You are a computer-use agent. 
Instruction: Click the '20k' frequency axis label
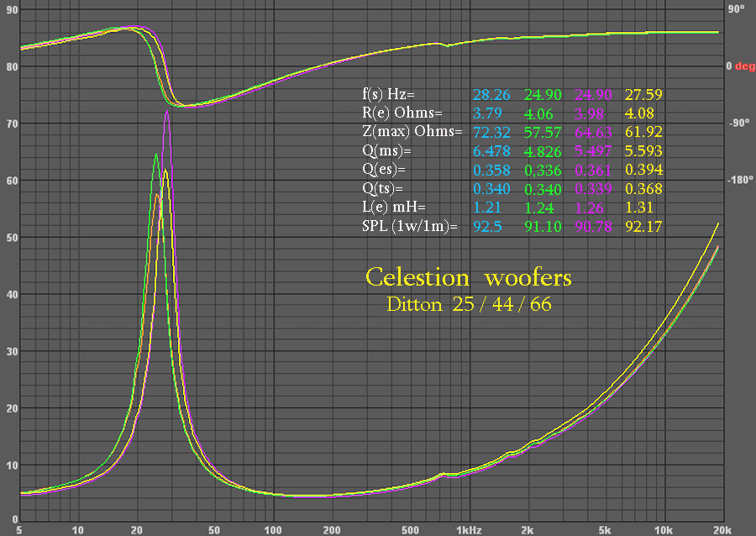722,530
